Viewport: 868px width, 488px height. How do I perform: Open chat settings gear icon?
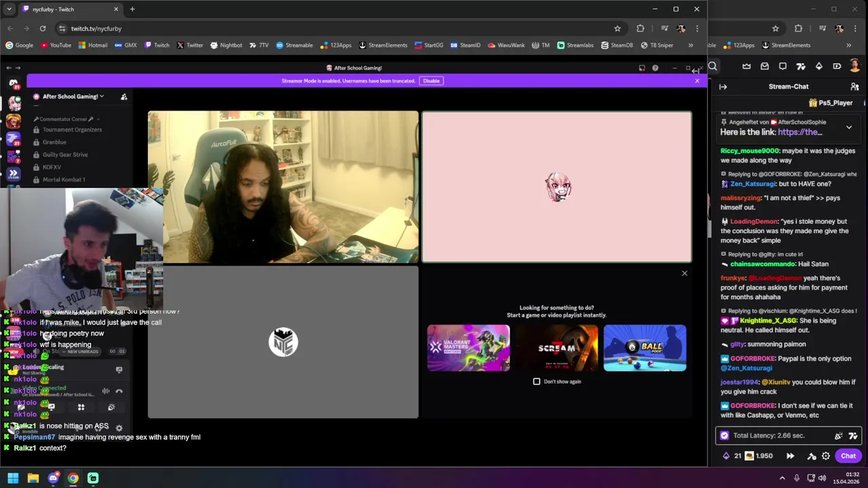click(826, 456)
